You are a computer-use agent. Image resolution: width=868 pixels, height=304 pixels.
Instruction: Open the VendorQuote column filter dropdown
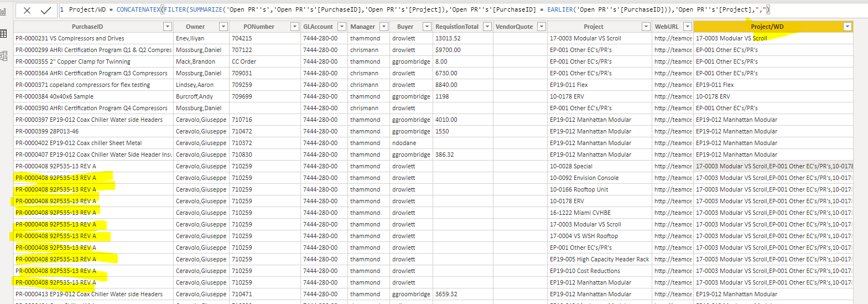(x=542, y=27)
